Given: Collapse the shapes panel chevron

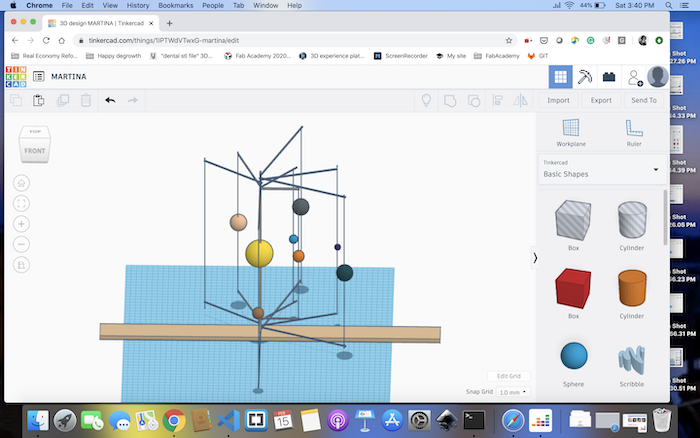Looking at the screenshot, I should pos(535,258).
